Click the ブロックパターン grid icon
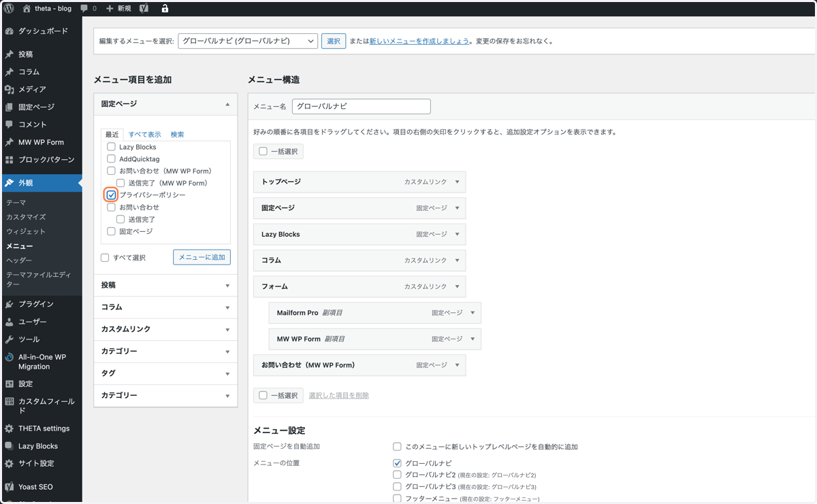The height and width of the screenshot is (504, 817). [x=9, y=160]
